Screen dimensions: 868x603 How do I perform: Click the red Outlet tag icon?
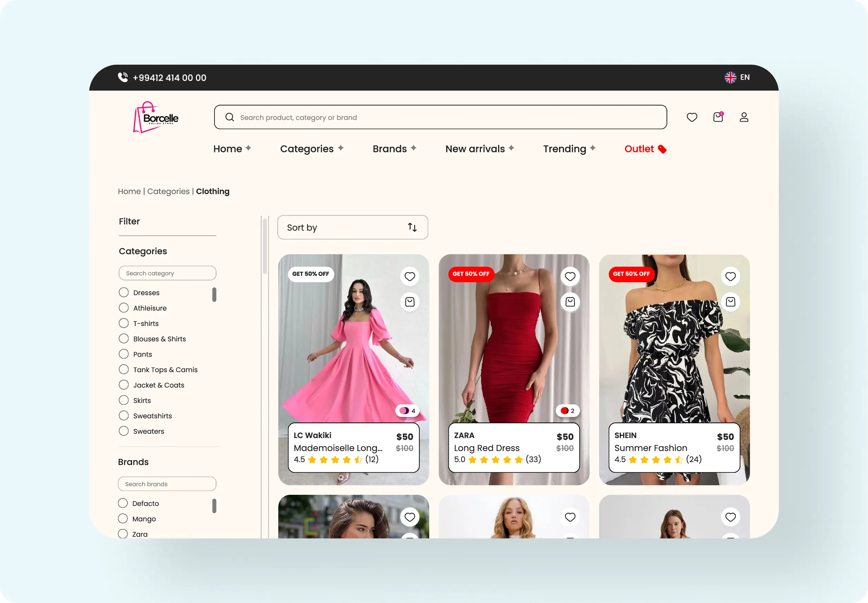coord(662,149)
